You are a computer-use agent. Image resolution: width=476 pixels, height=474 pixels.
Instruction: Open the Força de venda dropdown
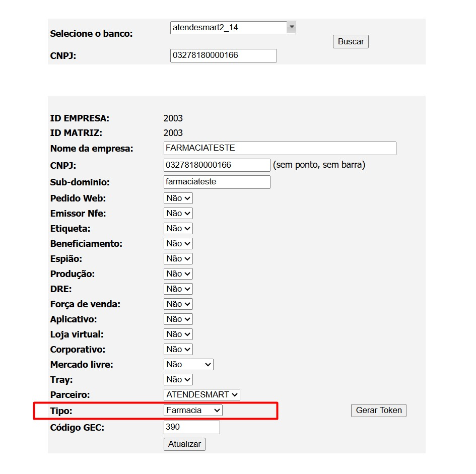click(177, 304)
